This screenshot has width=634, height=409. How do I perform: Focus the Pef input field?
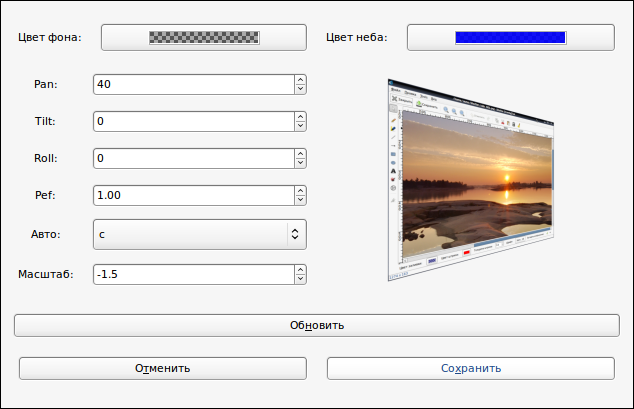pyautogui.click(x=194, y=195)
